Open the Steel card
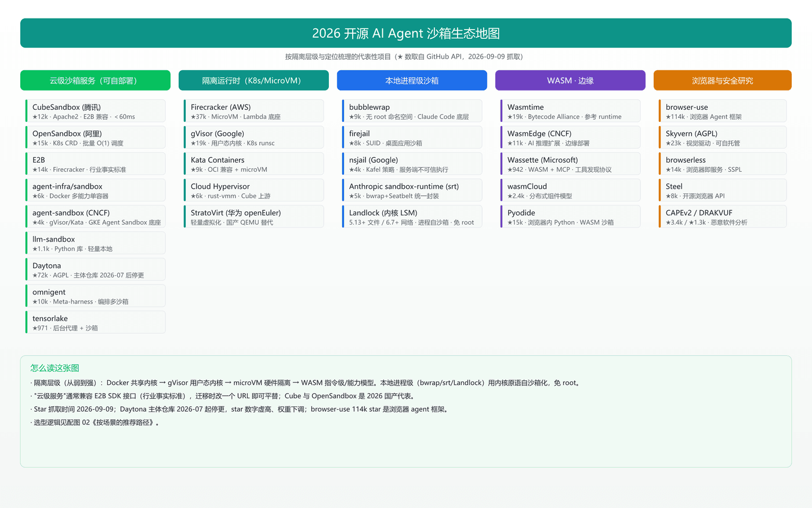 (x=723, y=190)
